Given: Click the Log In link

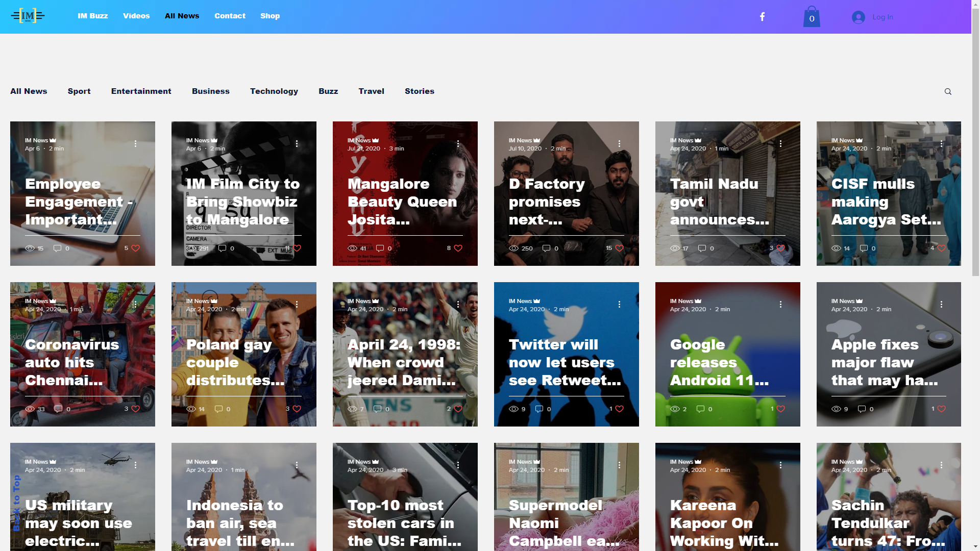Looking at the screenshot, I should click(883, 17).
